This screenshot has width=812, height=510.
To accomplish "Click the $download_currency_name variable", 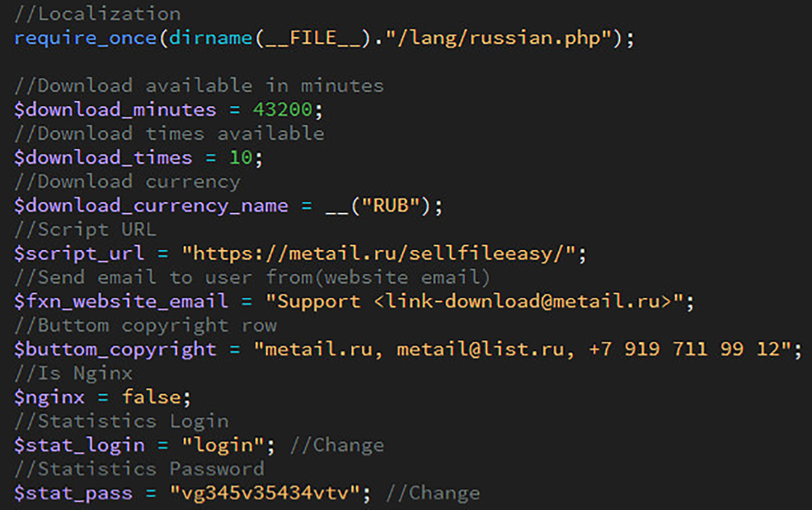I will (x=151, y=206).
